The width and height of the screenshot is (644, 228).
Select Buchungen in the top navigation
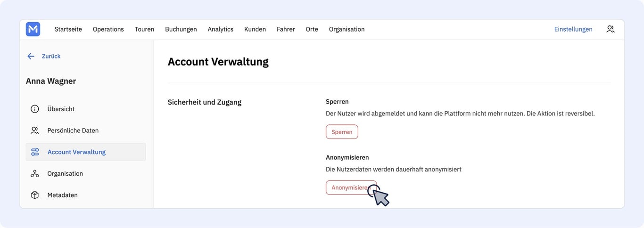point(181,29)
